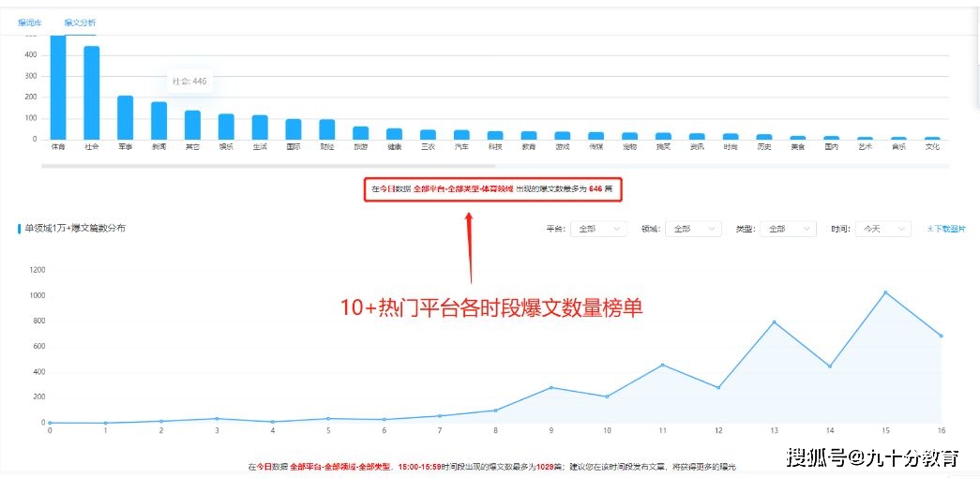Click the 宠物 bar in the chart
The width and height of the screenshot is (980, 478).
(x=630, y=136)
